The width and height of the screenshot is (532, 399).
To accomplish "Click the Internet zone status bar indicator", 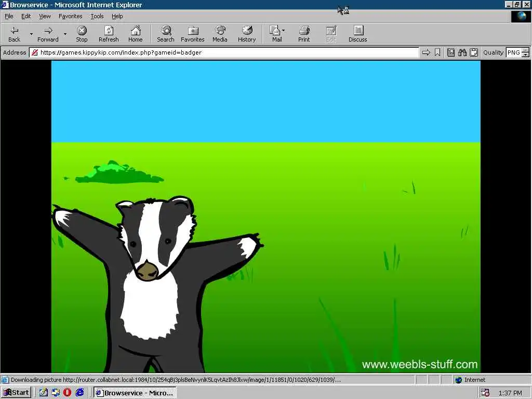I will pos(471,380).
